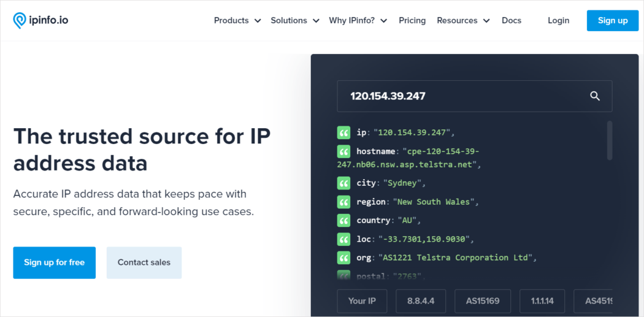
Task: Click the results panel scrollbar
Action: tap(610, 140)
